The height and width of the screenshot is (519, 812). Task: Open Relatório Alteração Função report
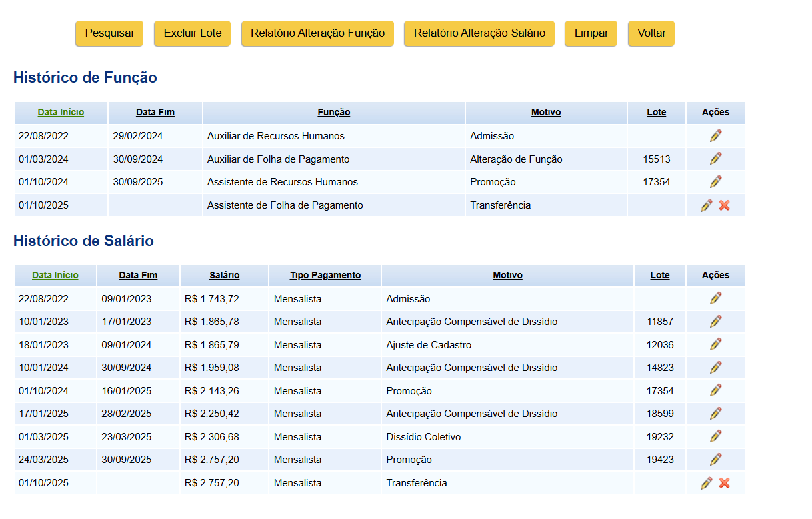[x=317, y=33]
